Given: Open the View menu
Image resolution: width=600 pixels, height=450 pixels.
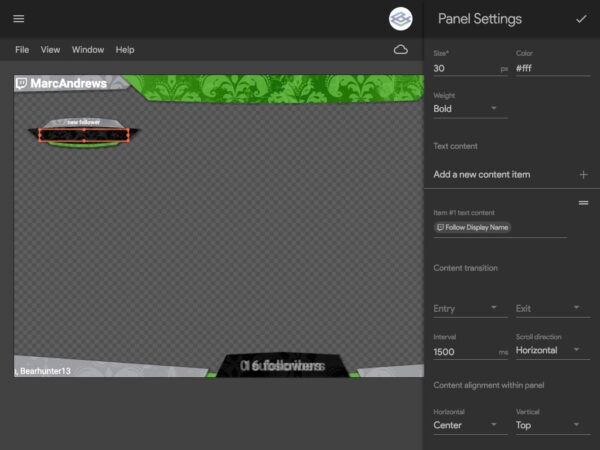Looking at the screenshot, I should click(x=50, y=50).
